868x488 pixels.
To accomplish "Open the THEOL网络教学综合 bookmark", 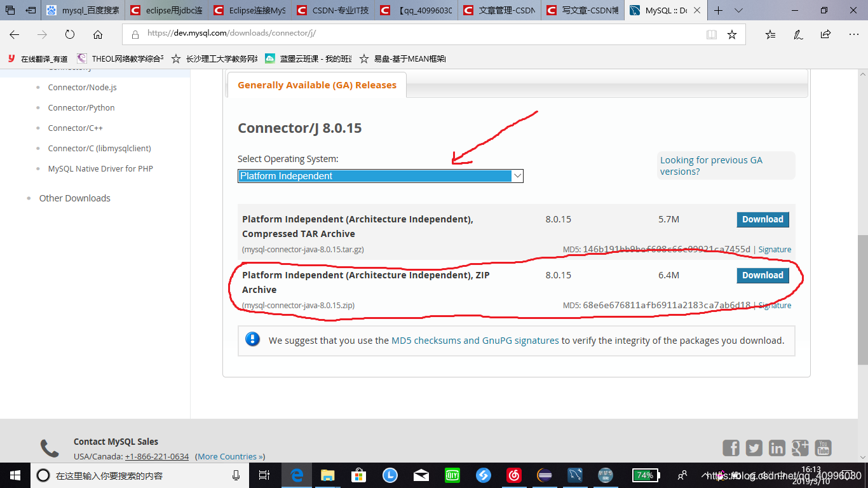I will click(120, 58).
